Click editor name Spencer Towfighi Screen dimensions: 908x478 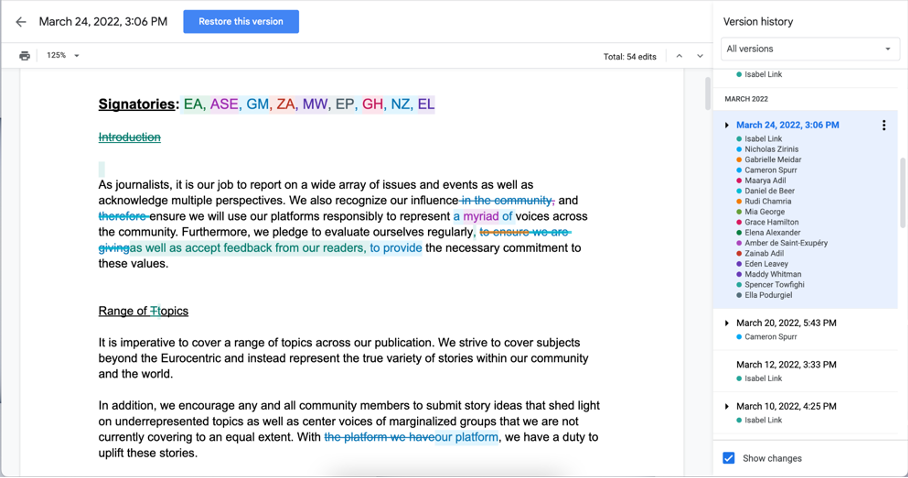pos(774,285)
